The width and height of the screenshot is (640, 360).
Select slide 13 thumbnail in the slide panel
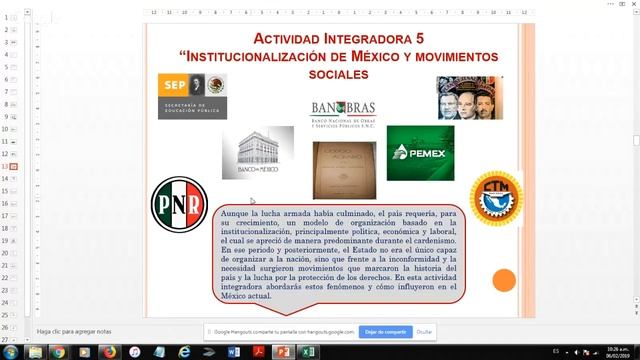[13, 167]
